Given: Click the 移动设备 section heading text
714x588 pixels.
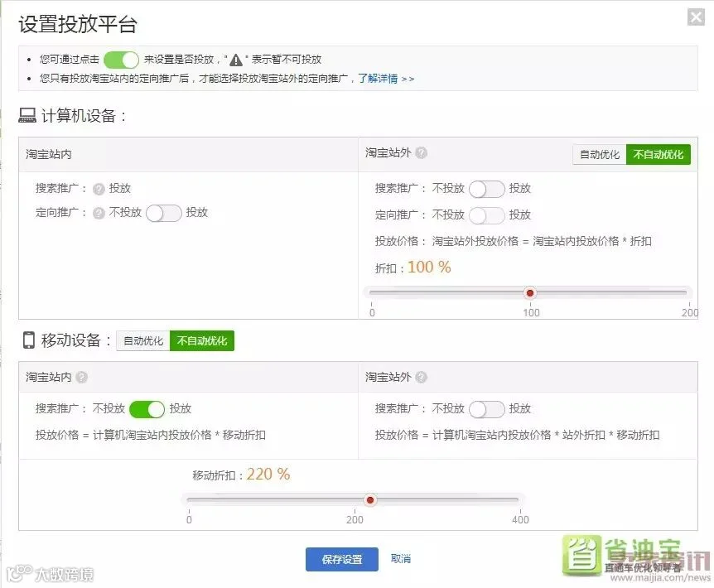Looking at the screenshot, I should (75, 340).
